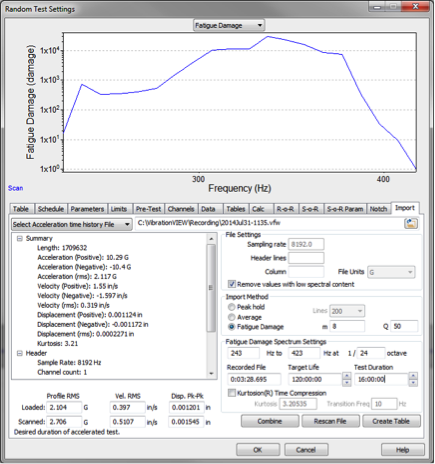Click the Recorded File duration field
The image size is (435, 464).
pyautogui.click(x=254, y=379)
